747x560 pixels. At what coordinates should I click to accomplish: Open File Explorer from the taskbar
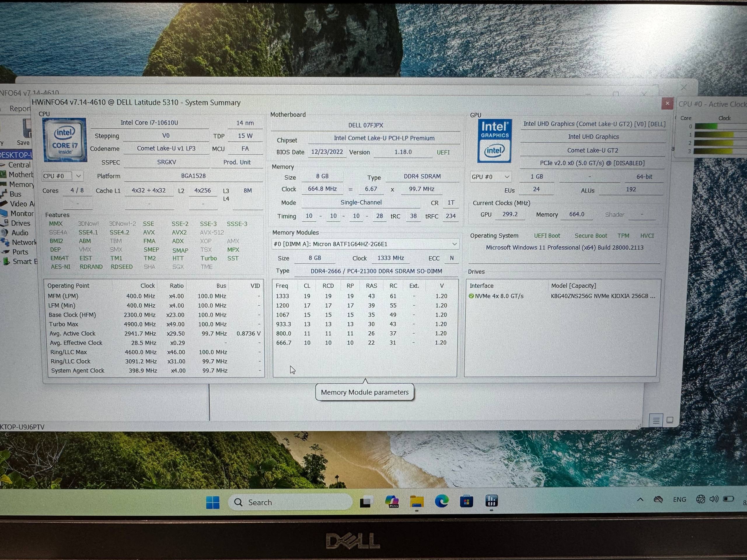(417, 502)
